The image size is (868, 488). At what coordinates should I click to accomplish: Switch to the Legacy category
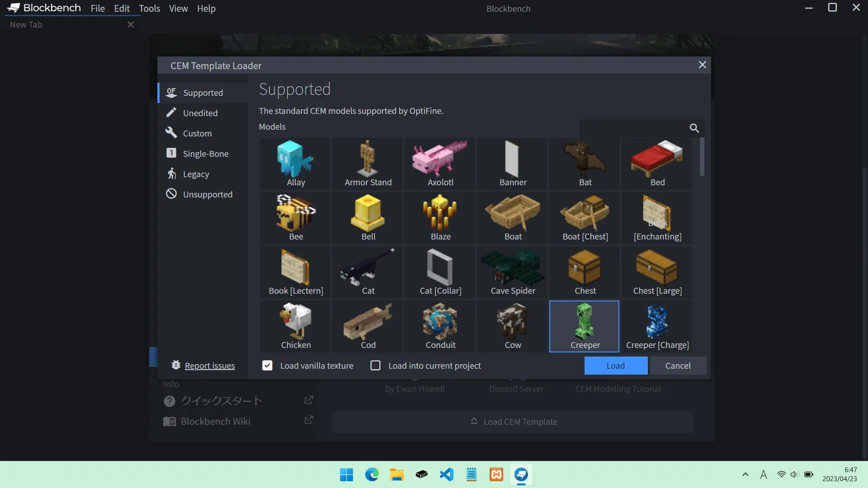pyautogui.click(x=196, y=174)
